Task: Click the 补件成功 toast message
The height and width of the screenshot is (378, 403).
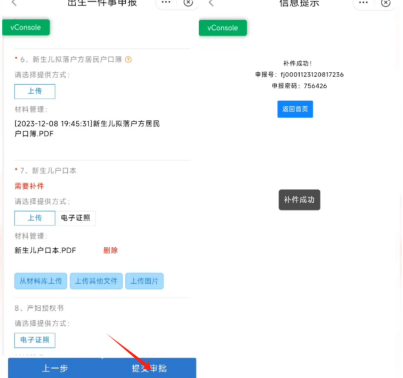Action: 299,200
